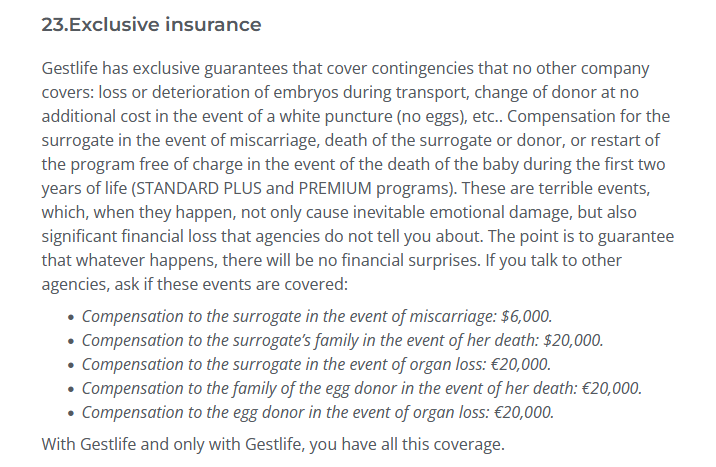Image resolution: width=716 pixels, height=467 pixels.
Task: Click the bullet dot before the miscarriage line
Action: point(70,316)
